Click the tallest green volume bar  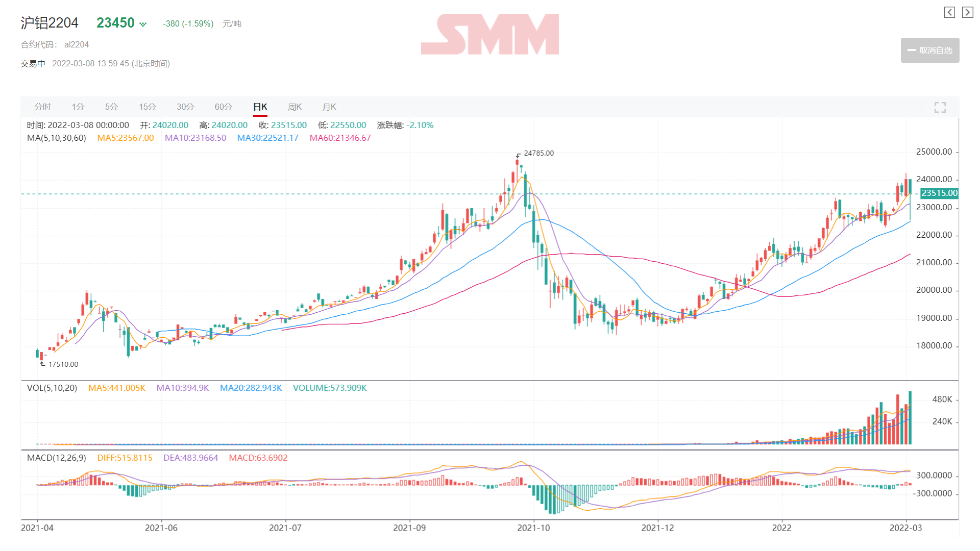click(x=910, y=417)
